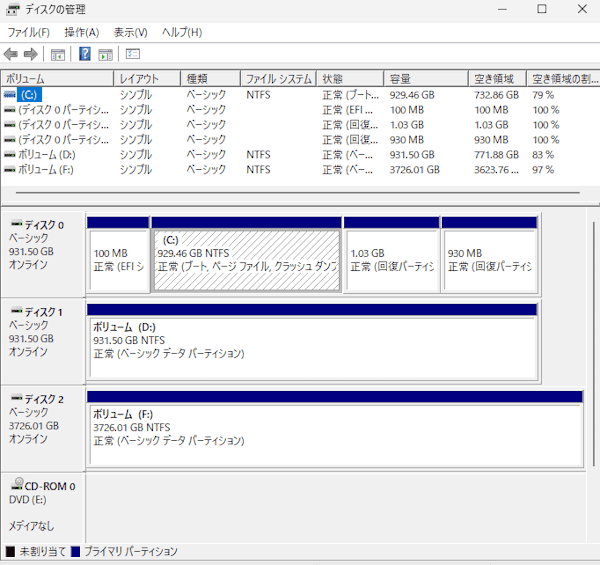This screenshot has width=600, height=565.
Task: Select the (C:) volume row
Action: [300, 94]
